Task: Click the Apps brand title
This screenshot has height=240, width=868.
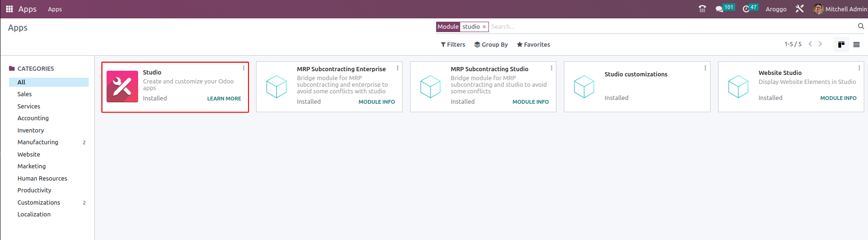Action: [x=27, y=9]
